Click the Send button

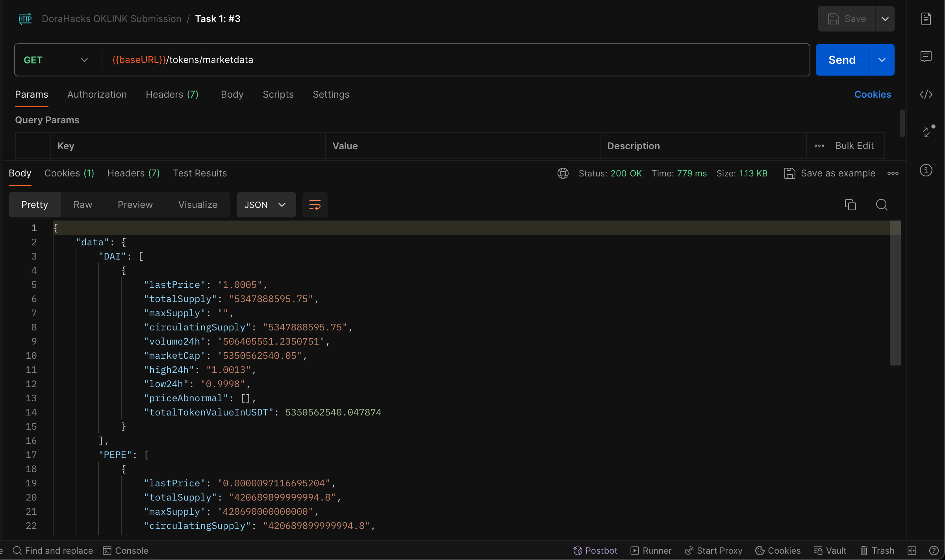coord(842,60)
